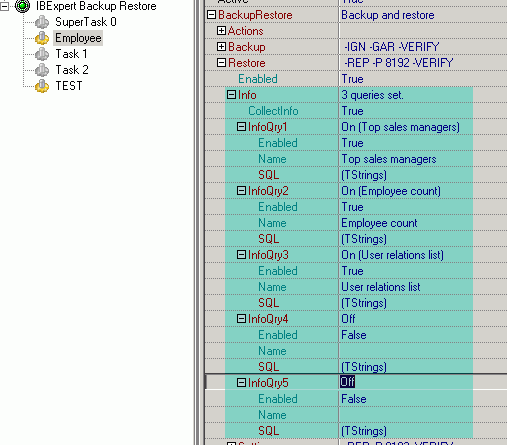Select the IBExpert Backup Restore root label
Screen dimensions: 507x445
tap(96, 6)
